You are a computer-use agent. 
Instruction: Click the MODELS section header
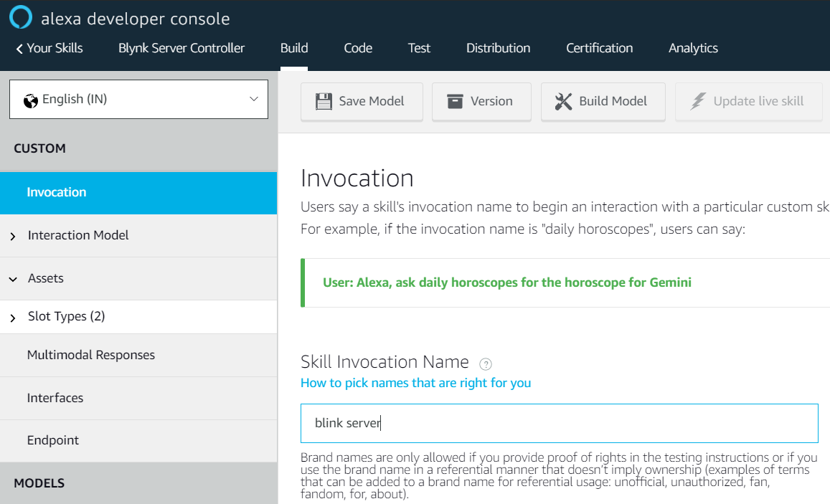(39, 483)
